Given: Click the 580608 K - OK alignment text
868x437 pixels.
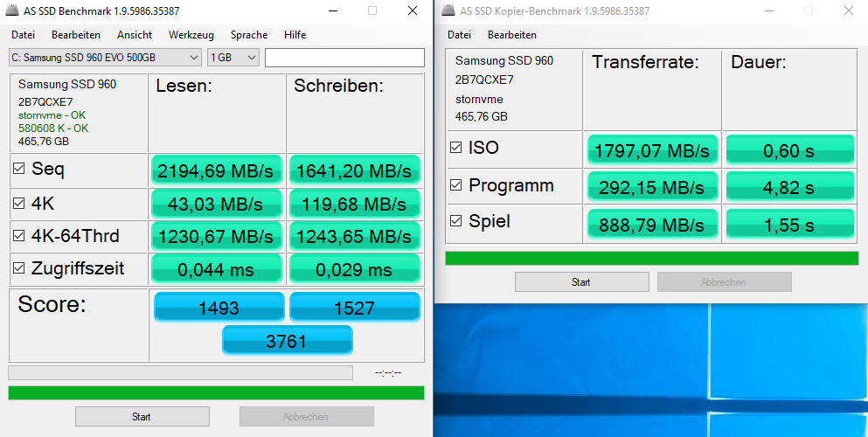Looking at the screenshot, I should [52, 128].
